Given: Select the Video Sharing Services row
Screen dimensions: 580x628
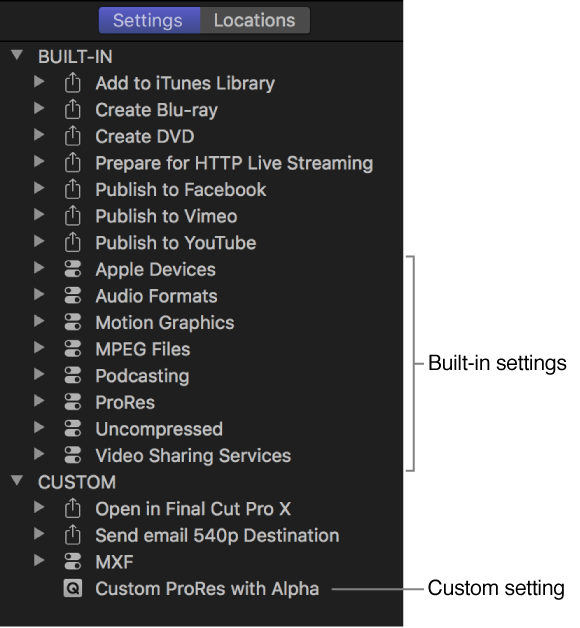Looking at the screenshot, I should [201, 455].
